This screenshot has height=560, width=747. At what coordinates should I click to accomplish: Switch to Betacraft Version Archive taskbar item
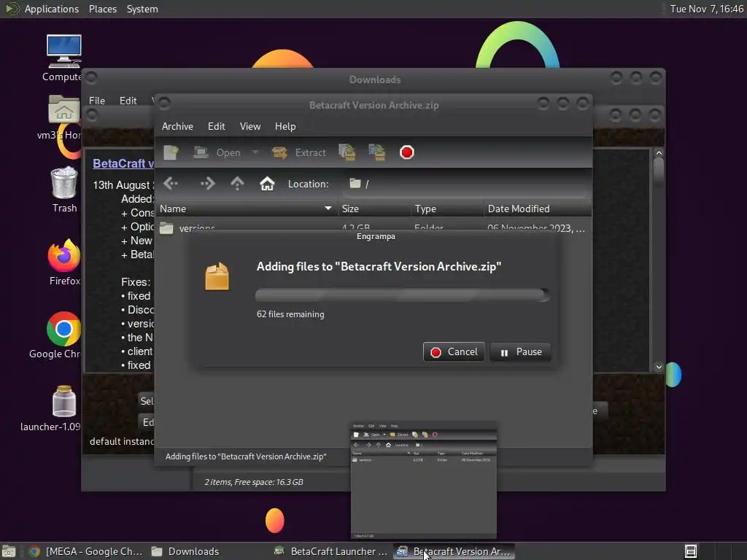(x=454, y=551)
